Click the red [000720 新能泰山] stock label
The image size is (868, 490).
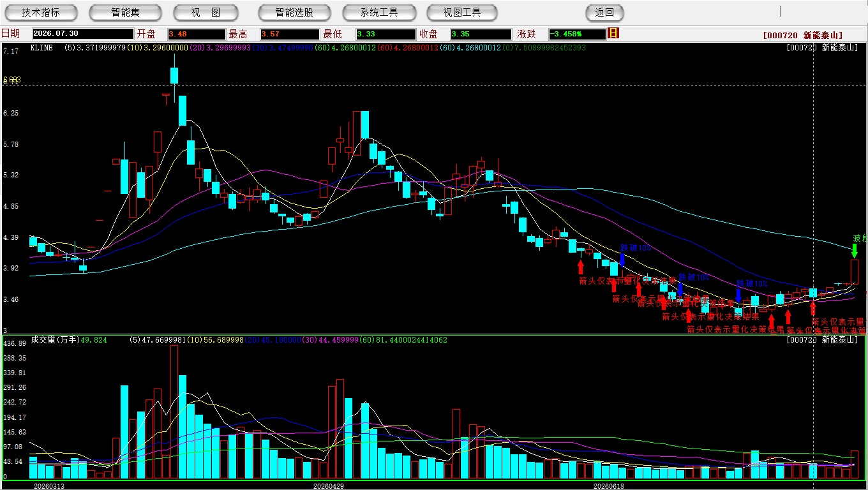point(803,35)
